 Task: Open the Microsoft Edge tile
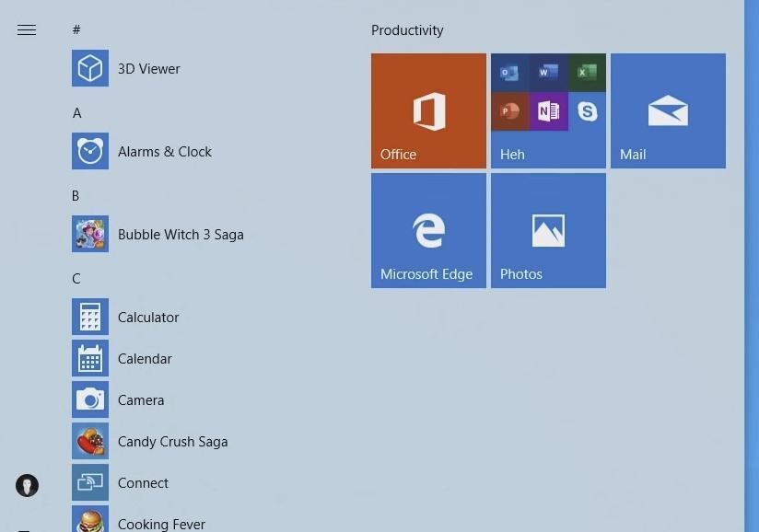coord(428,231)
